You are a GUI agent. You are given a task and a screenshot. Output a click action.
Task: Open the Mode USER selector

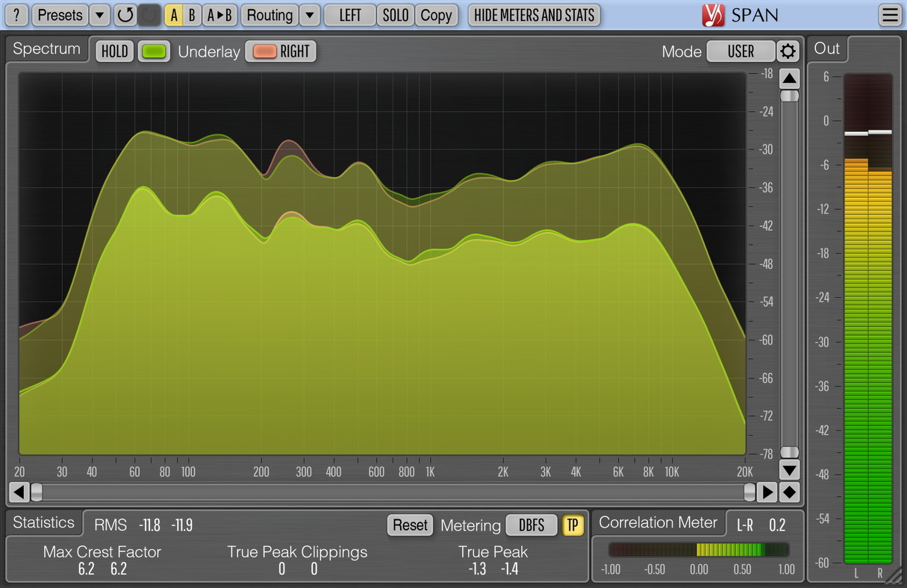[x=741, y=51]
